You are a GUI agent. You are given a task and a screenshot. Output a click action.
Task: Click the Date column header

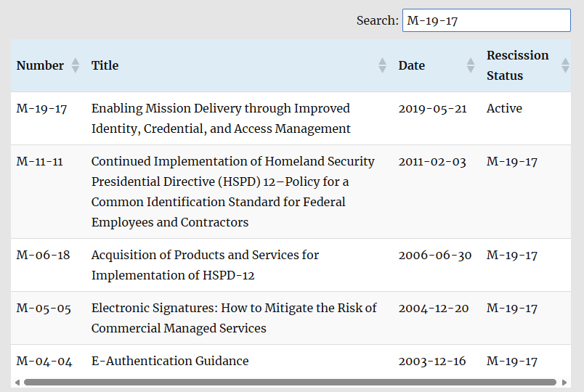coord(411,65)
